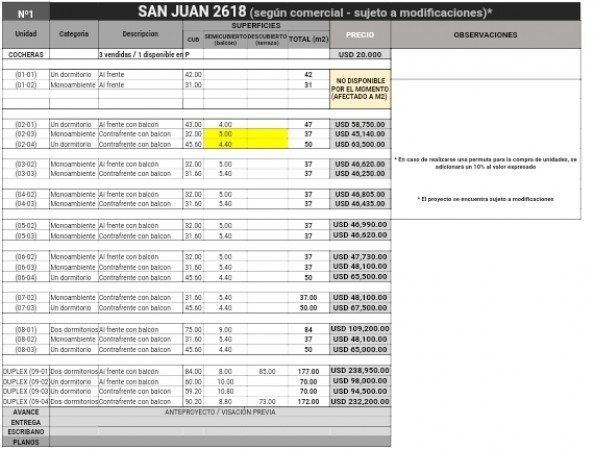Click price 'USD 238,950.00'
The width and height of the screenshot is (594, 450).
pos(360,370)
